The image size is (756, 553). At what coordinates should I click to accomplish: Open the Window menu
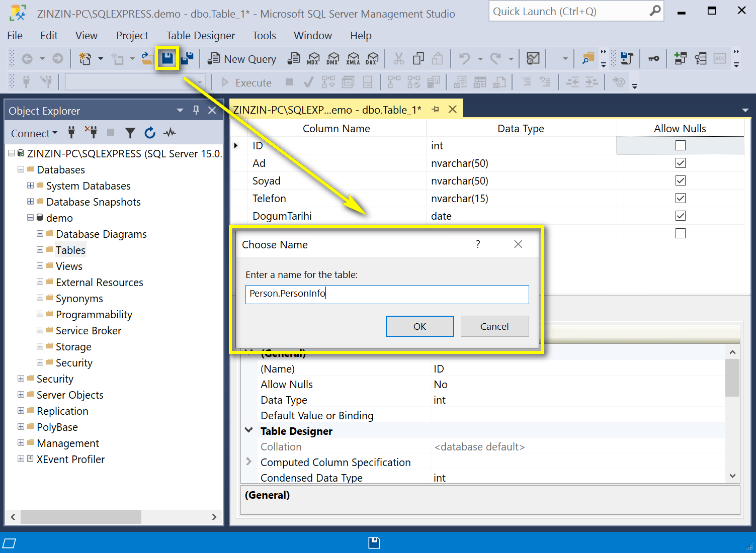(x=313, y=36)
